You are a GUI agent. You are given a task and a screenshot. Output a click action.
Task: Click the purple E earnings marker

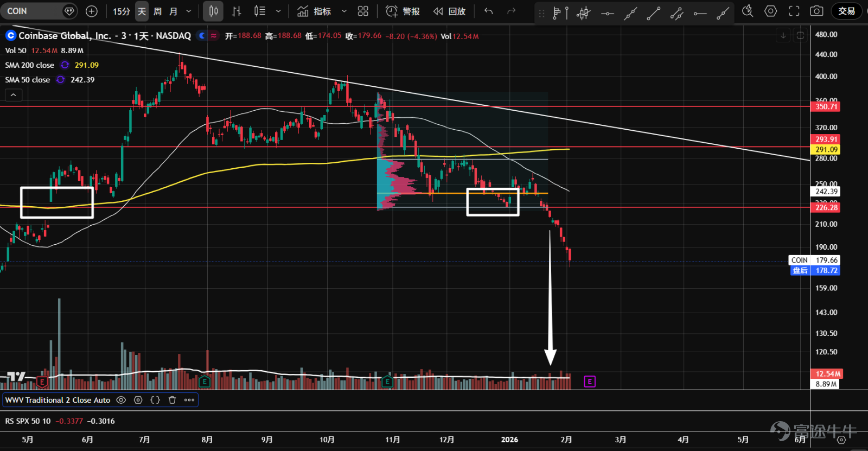pos(590,382)
